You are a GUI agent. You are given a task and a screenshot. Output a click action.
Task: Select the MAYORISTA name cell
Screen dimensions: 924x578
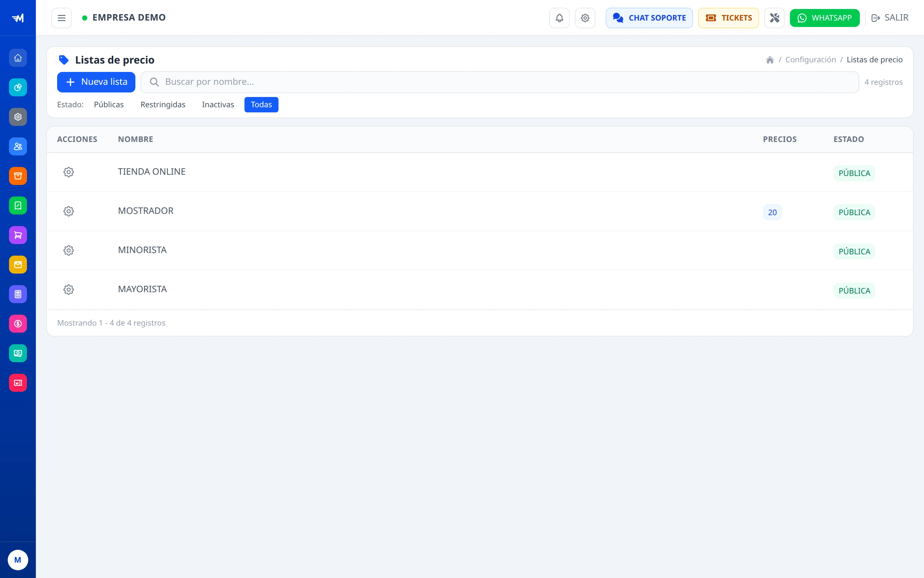(142, 289)
